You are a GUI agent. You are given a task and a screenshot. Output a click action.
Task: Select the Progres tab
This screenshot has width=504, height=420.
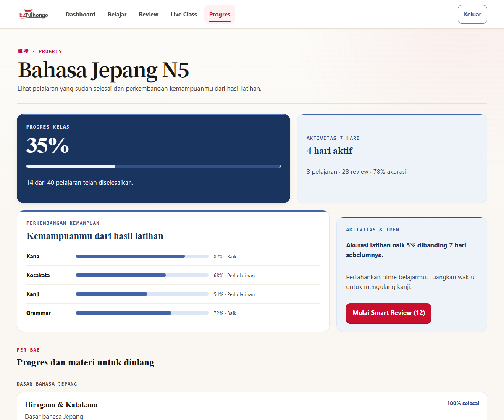220,14
